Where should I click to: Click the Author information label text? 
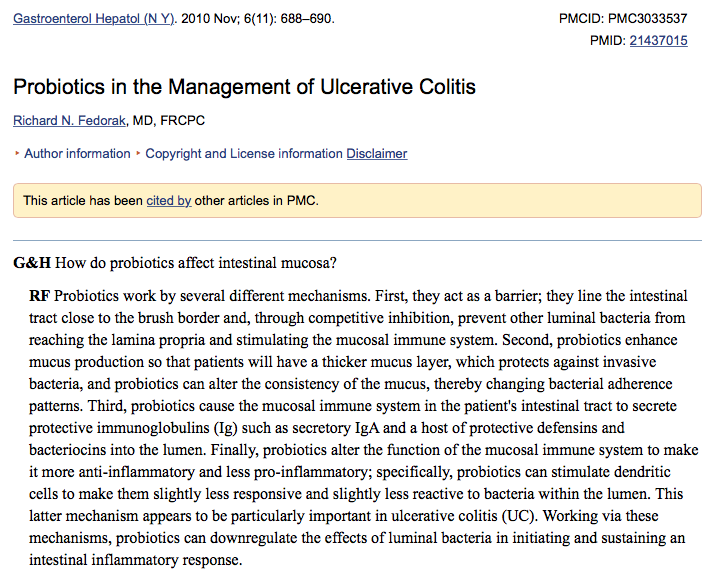[77, 154]
